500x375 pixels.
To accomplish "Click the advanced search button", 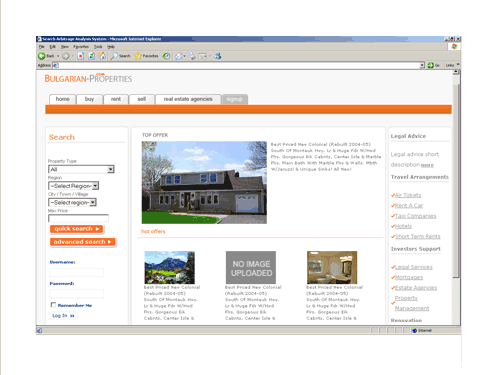I will pyautogui.click(x=82, y=242).
